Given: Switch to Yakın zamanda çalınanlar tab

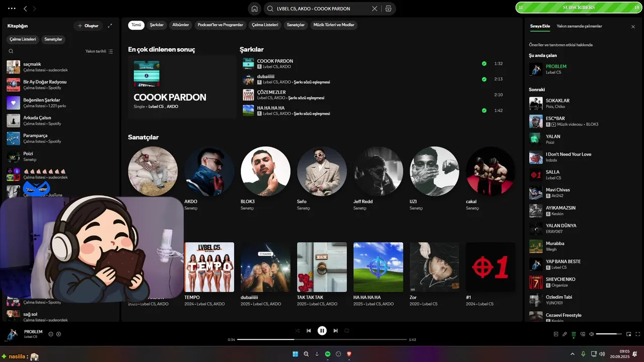Looking at the screenshot, I should tap(579, 26).
